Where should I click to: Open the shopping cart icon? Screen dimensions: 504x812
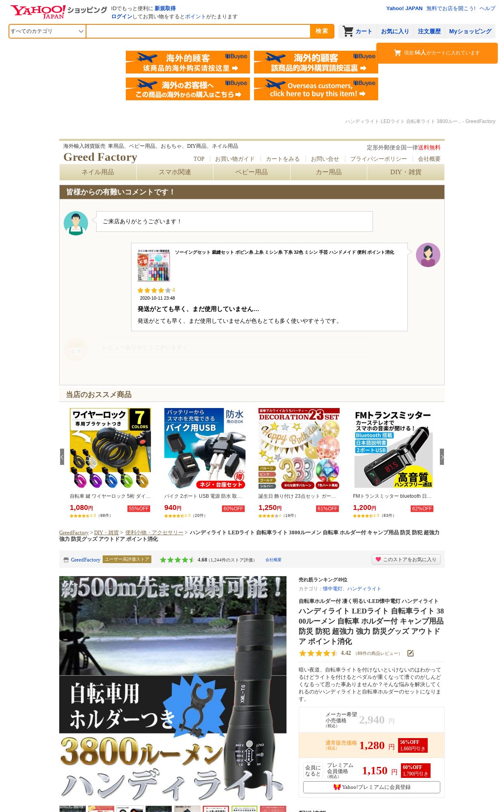348,31
